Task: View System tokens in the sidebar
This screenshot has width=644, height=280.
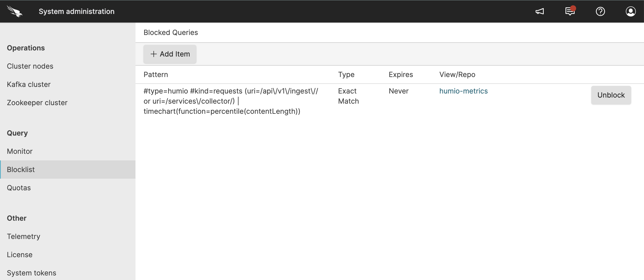Action: point(31,273)
